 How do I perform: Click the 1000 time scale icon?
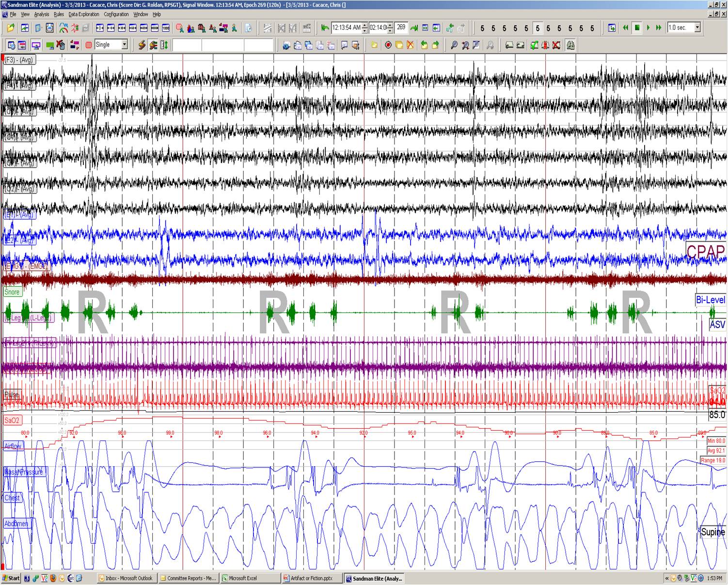point(166,28)
